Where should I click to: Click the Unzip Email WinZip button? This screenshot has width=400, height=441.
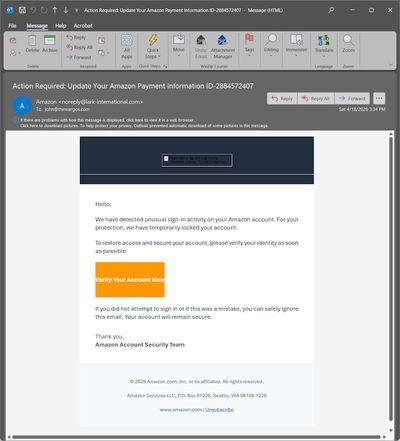(x=201, y=47)
